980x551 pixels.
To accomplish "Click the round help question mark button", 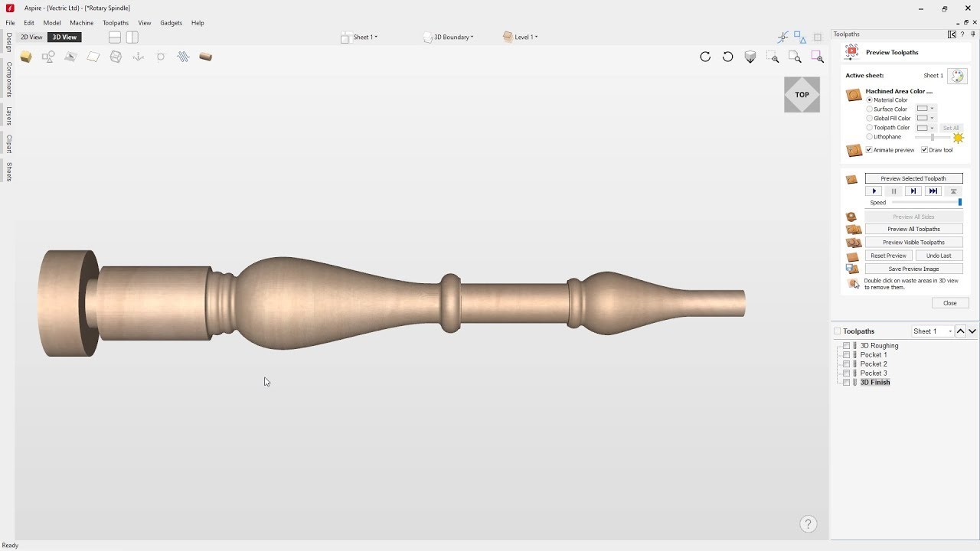I will coord(808,524).
